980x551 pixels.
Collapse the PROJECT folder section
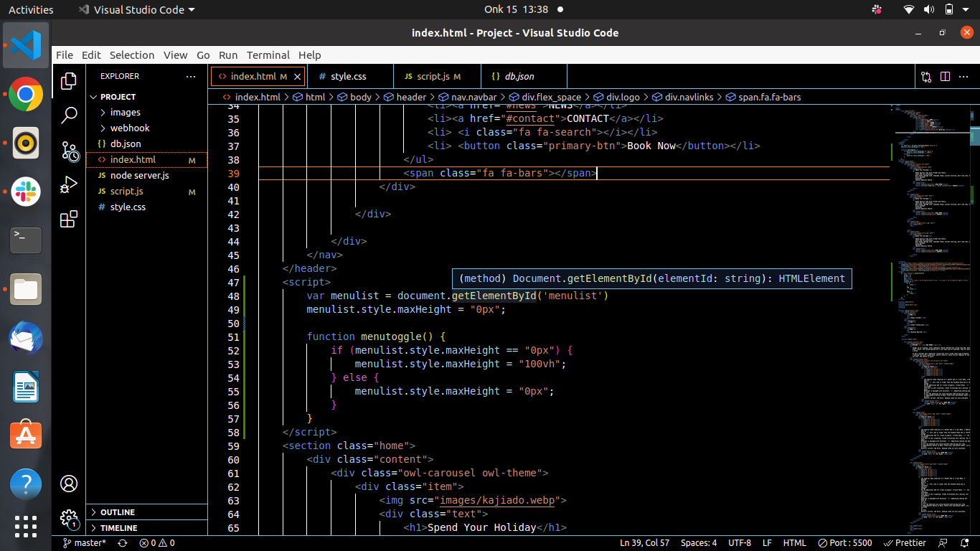click(x=147, y=97)
